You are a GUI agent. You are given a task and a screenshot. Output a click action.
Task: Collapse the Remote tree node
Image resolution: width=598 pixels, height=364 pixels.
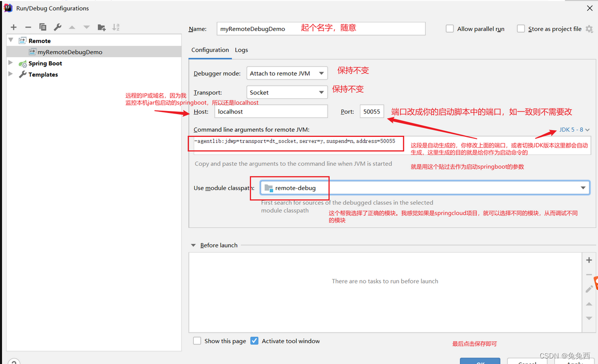click(11, 40)
